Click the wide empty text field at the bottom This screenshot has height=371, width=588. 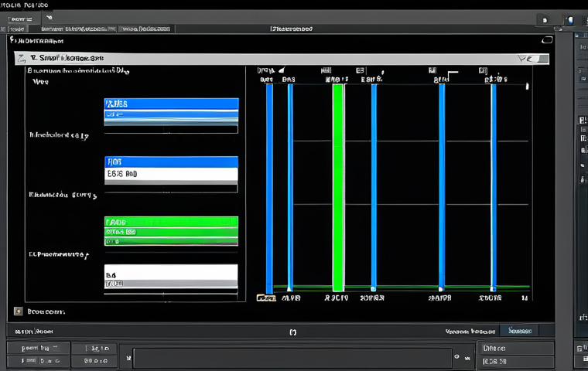click(x=292, y=359)
